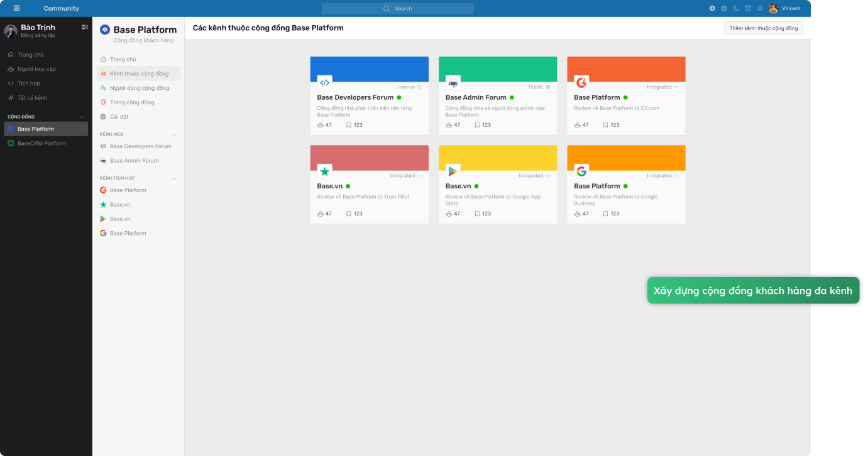Click the bookmark icon on Base Admin Forum card
868x456 pixels.
point(477,125)
